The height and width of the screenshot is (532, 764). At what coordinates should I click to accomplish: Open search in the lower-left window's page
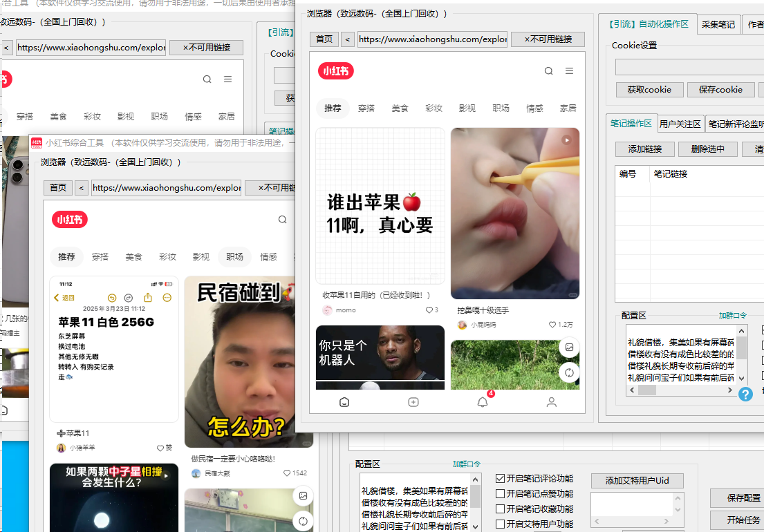click(x=283, y=220)
